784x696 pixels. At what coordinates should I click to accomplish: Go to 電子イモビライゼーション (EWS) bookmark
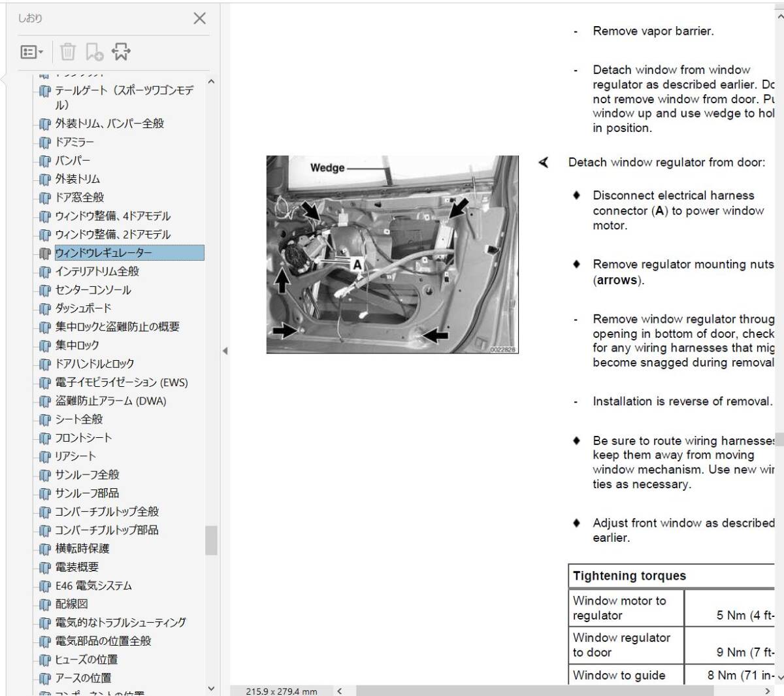[122, 382]
